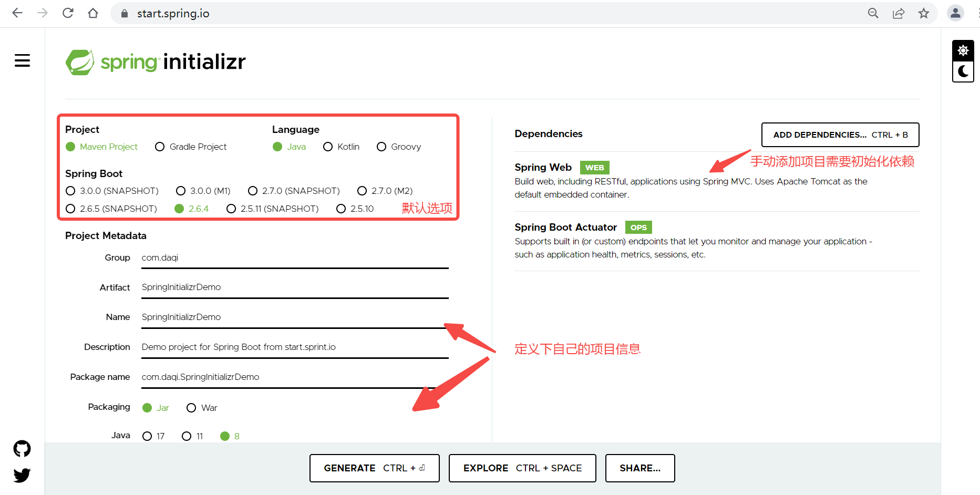Select Spring Boot 2.5.11 (SNAPSHOT)

273,209
